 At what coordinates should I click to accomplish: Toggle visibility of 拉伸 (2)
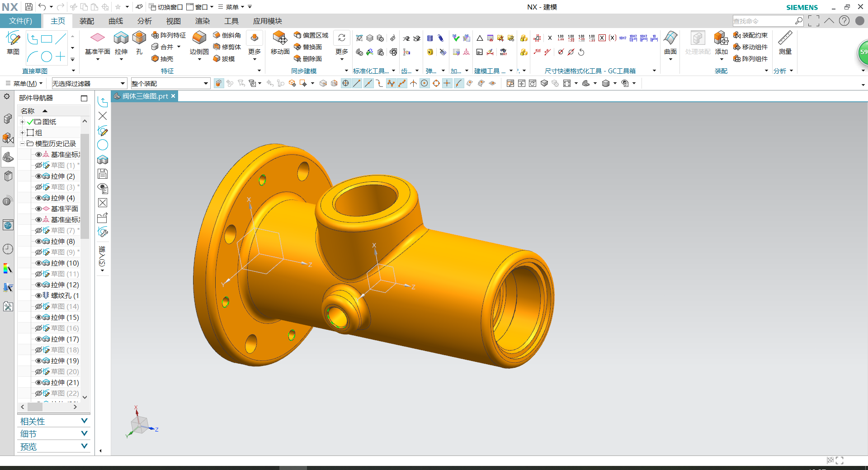pyautogui.click(x=38, y=176)
